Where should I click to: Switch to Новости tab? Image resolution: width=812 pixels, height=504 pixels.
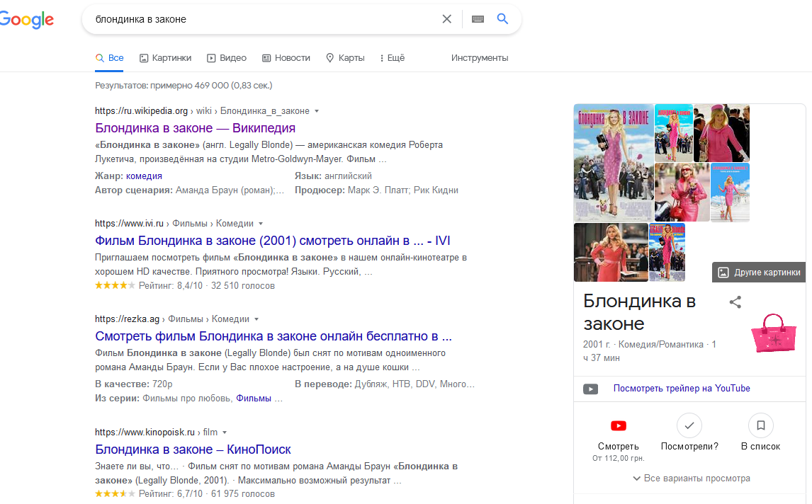(x=286, y=58)
